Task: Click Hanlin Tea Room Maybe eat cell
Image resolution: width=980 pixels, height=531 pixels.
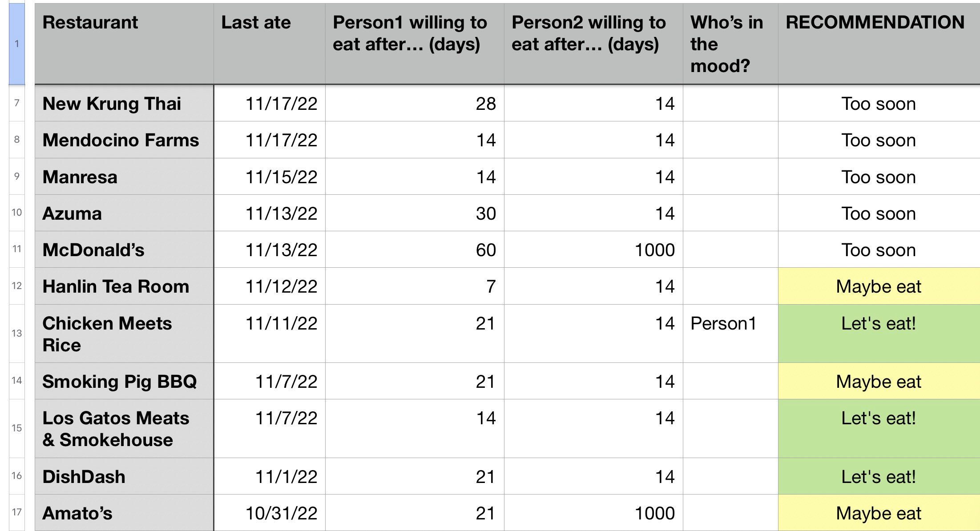Action: (x=879, y=286)
